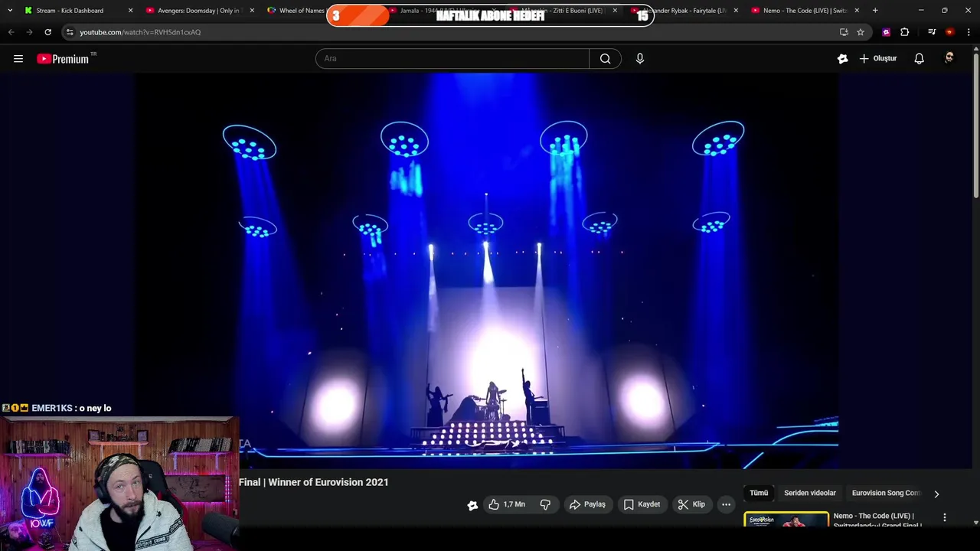Select the Tümü filter chip
This screenshot has width=980, height=551.
pos(759,493)
